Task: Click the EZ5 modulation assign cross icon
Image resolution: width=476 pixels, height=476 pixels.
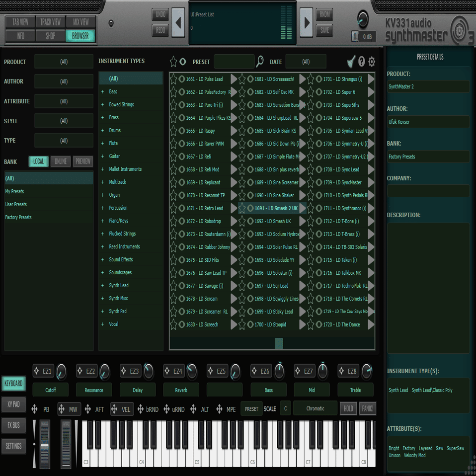Action: pos(210,371)
